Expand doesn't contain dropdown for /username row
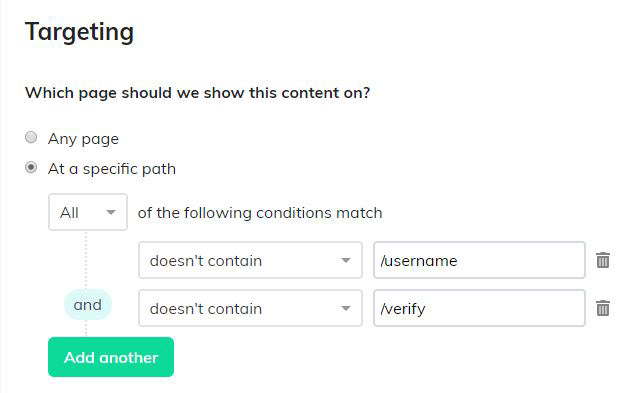 (x=250, y=260)
